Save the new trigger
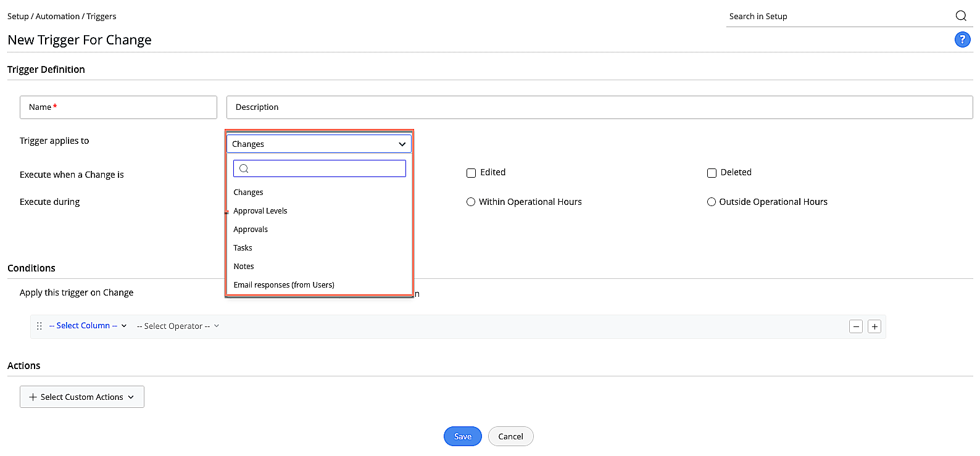Screen dimensions: 980x456 pos(462,436)
